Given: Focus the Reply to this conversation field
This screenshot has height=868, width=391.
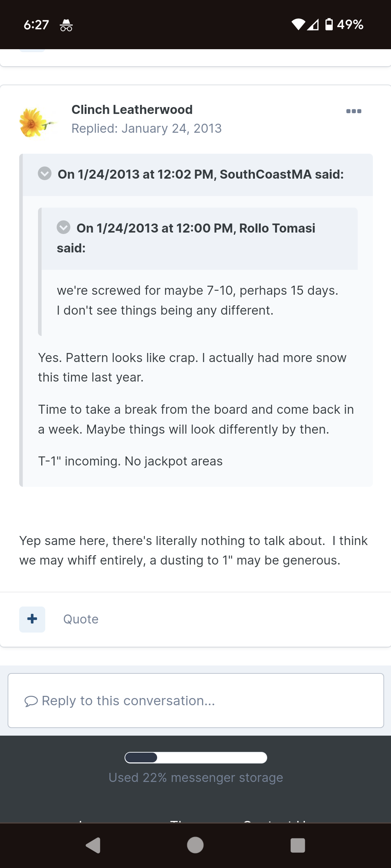Looking at the screenshot, I should (195, 700).
